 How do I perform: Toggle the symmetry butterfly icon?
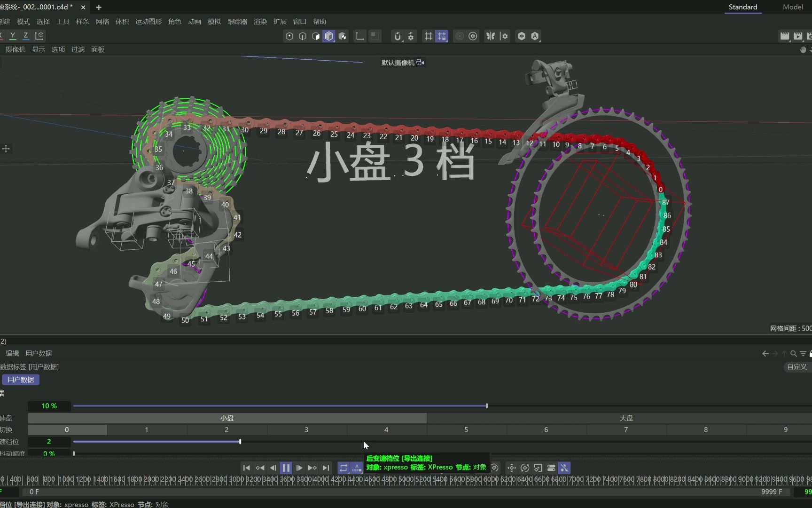(x=491, y=36)
